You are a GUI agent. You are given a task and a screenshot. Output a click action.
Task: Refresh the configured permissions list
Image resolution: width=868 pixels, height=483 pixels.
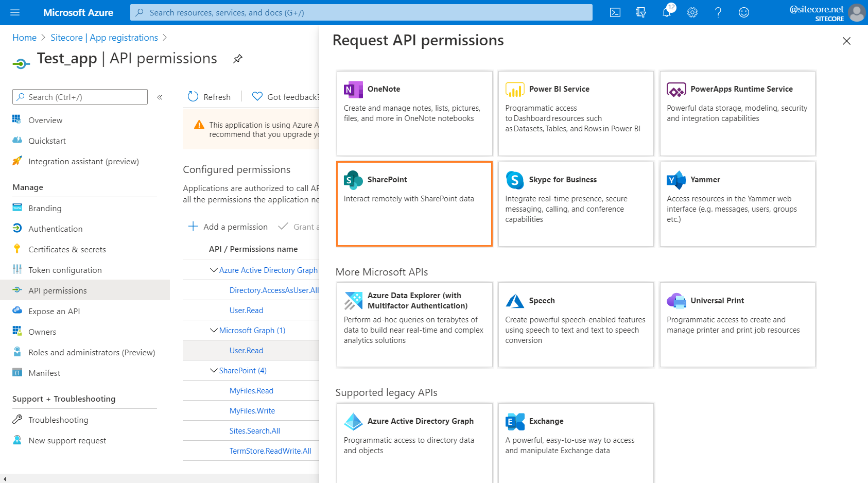click(209, 97)
